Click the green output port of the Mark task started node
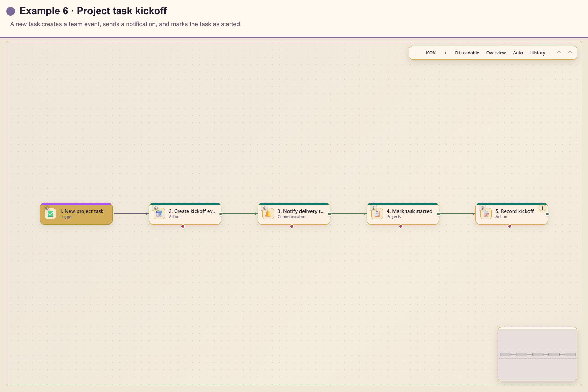588x392 pixels. pyautogui.click(x=438, y=214)
